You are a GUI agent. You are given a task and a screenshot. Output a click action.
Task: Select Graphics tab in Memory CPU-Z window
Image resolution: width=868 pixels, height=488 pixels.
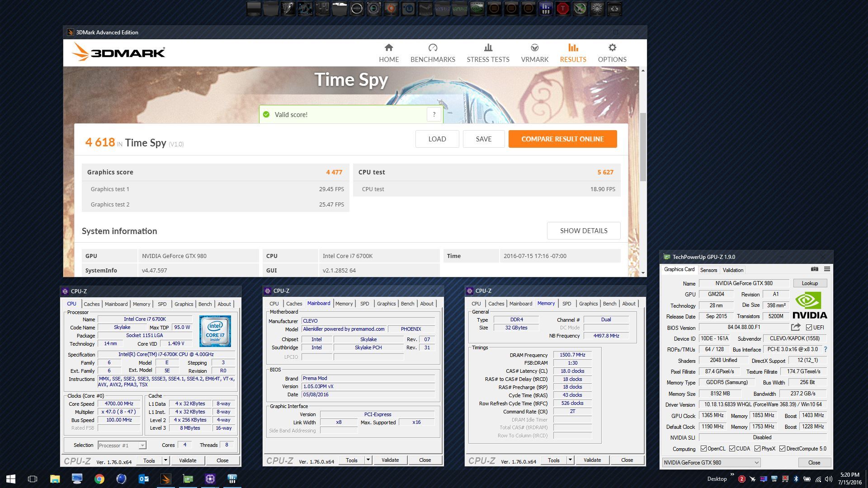(x=588, y=304)
